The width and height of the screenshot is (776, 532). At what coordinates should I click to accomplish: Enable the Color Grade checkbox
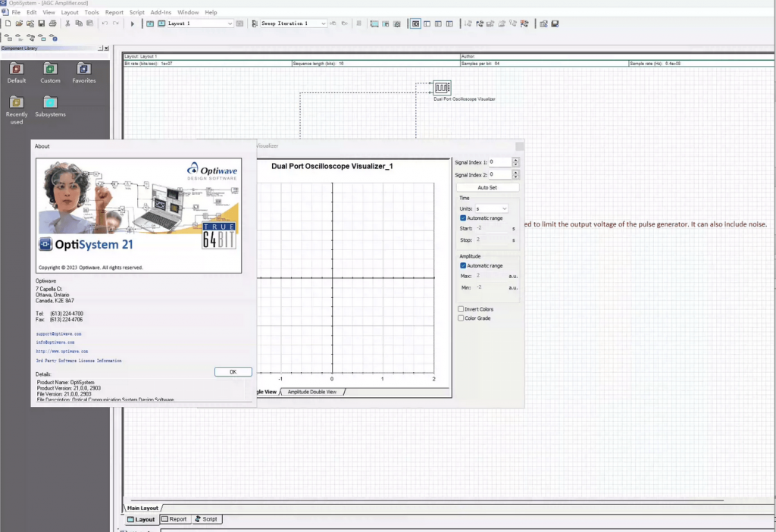(x=461, y=318)
